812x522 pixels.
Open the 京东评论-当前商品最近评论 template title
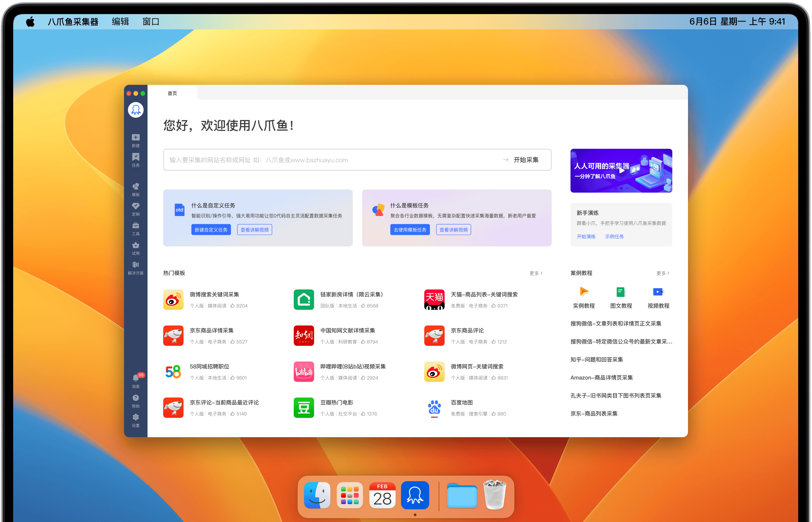224,403
